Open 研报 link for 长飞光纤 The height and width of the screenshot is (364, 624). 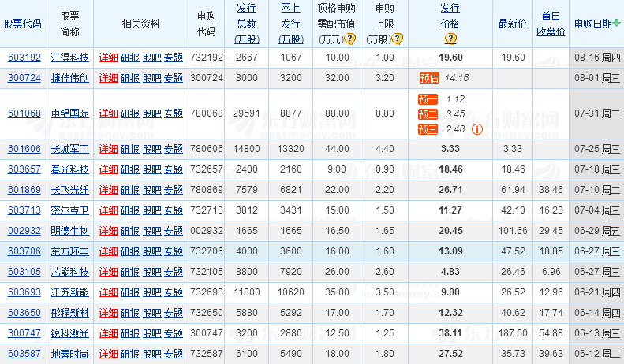tap(130, 190)
